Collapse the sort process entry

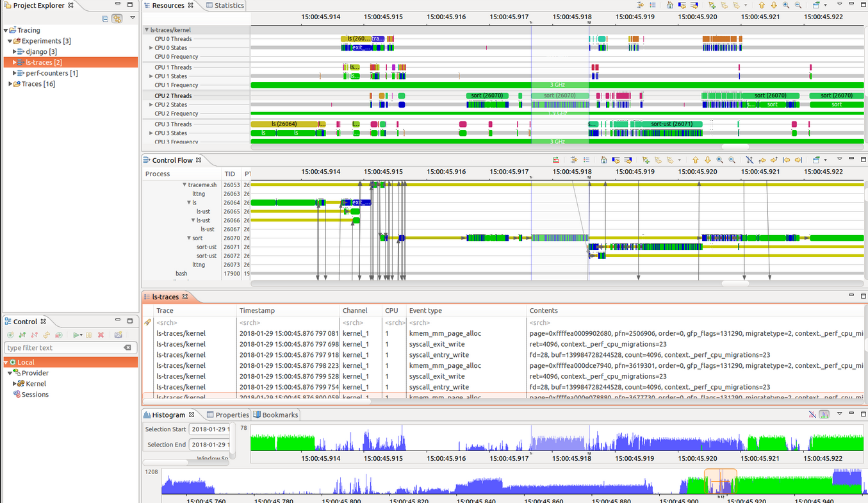tap(189, 238)
